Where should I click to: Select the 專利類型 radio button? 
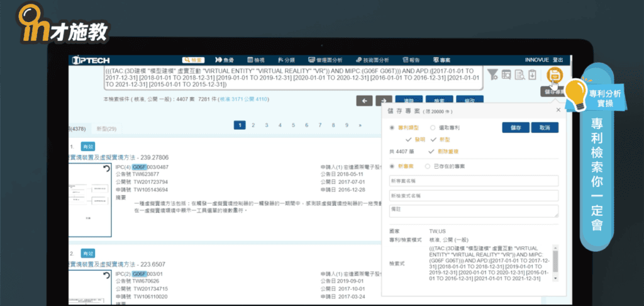coord(392,127)
